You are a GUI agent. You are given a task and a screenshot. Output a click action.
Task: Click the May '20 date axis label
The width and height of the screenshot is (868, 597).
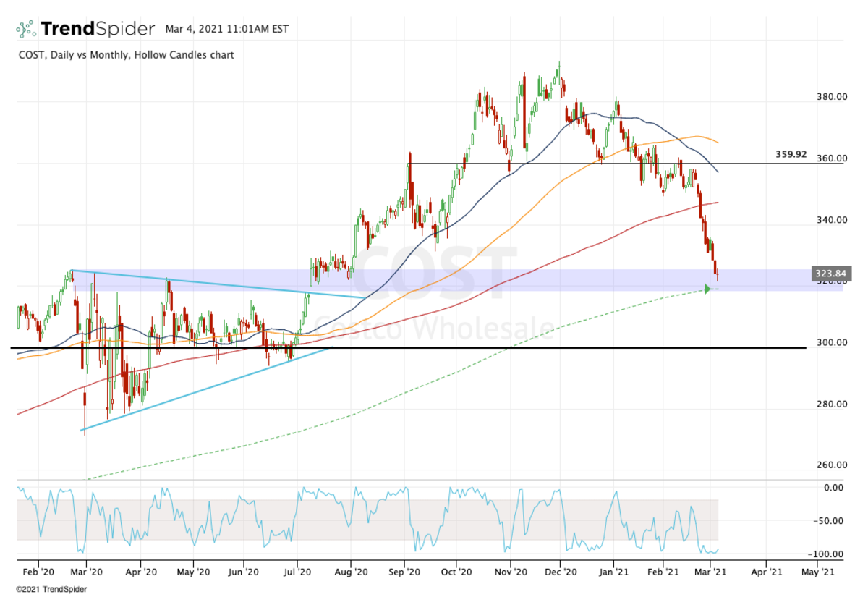[x=193, y=572]
